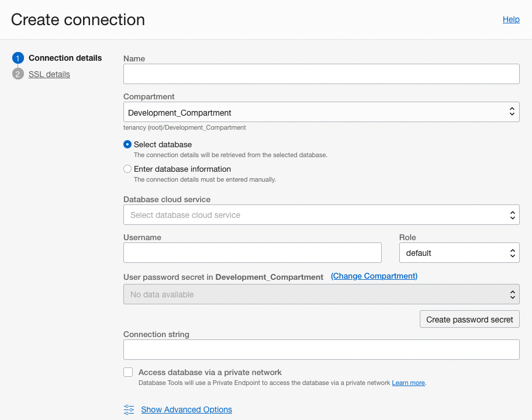
Task: Click the sliders icon beside Show Advanced Options
Action: pyautogui.click(x=129, y=409)
